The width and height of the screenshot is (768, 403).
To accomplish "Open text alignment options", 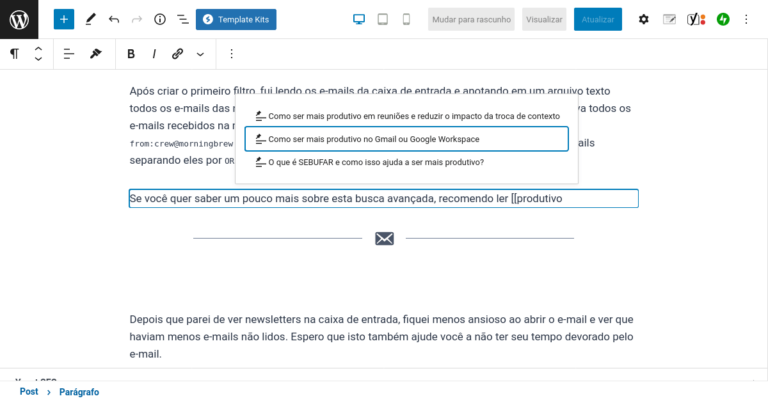I will [69, 54].
